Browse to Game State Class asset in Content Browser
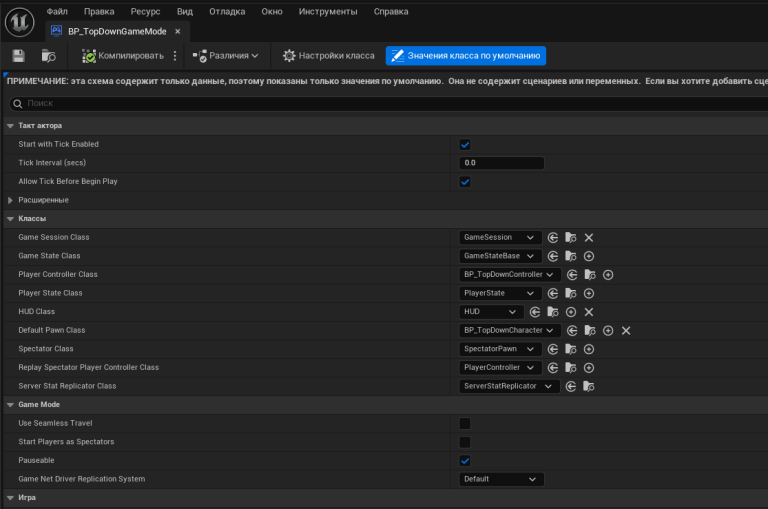 click(x=571, y=256)
